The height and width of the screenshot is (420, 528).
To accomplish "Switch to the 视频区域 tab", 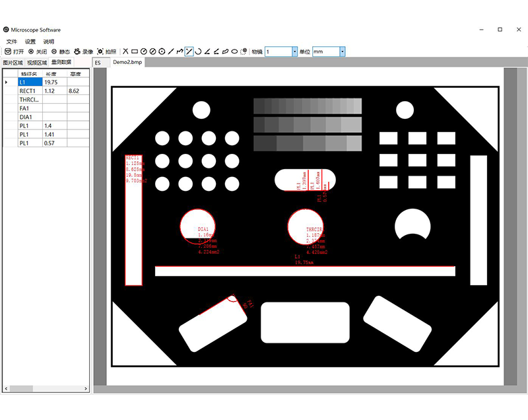I will (37, 62).
